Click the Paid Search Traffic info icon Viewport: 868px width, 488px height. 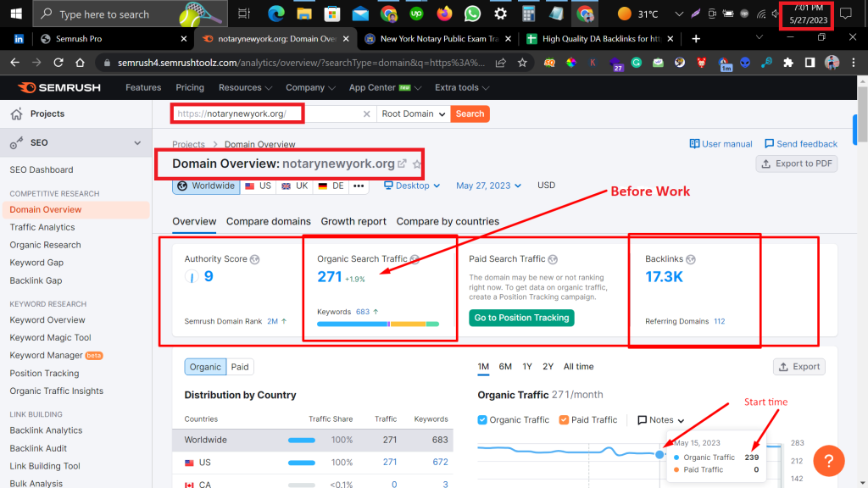click(x=553, y=259)
